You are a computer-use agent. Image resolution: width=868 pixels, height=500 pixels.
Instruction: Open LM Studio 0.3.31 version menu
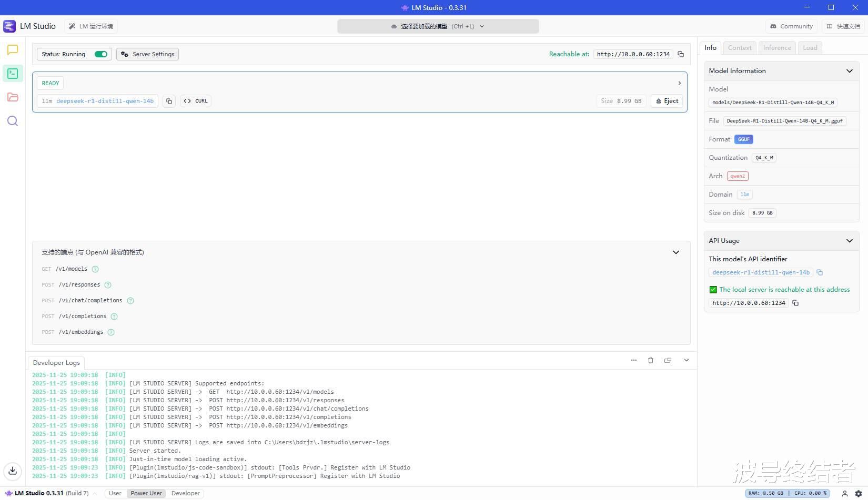click(51, 493)
